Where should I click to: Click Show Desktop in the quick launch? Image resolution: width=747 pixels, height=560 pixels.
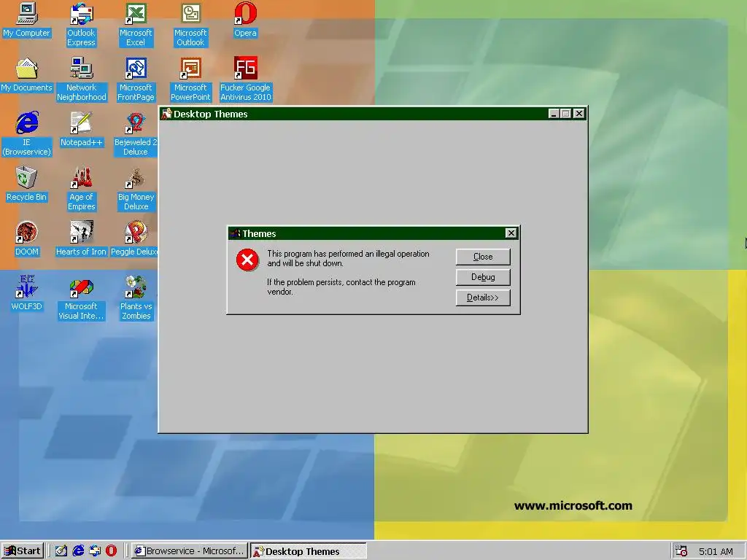pyautogui.click(x=61, y=551)
